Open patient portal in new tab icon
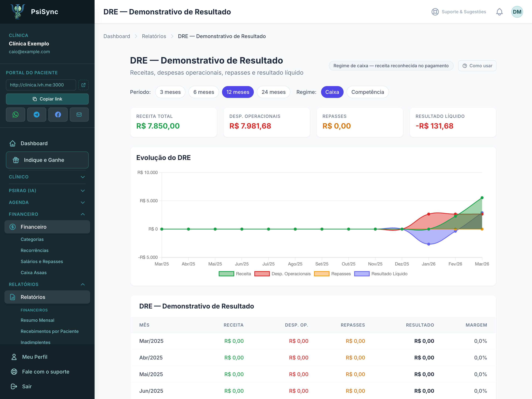Image resolution: width=532 pixels, height=399 pixels. (83, 85)
